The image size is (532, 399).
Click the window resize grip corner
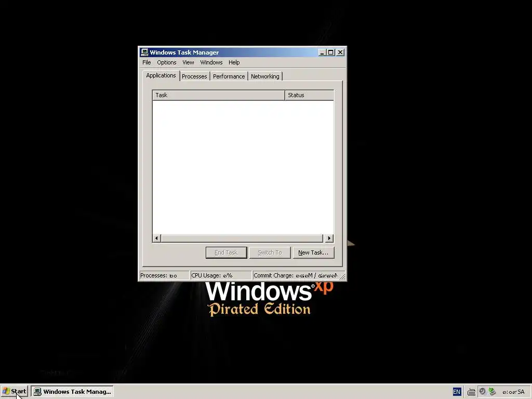tap(342, 277)
